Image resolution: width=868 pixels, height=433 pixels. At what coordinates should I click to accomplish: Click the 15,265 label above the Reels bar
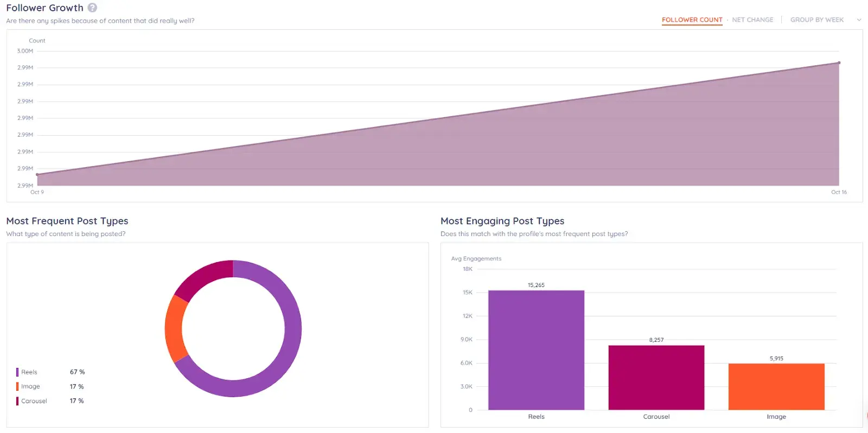tap(536, 285)
